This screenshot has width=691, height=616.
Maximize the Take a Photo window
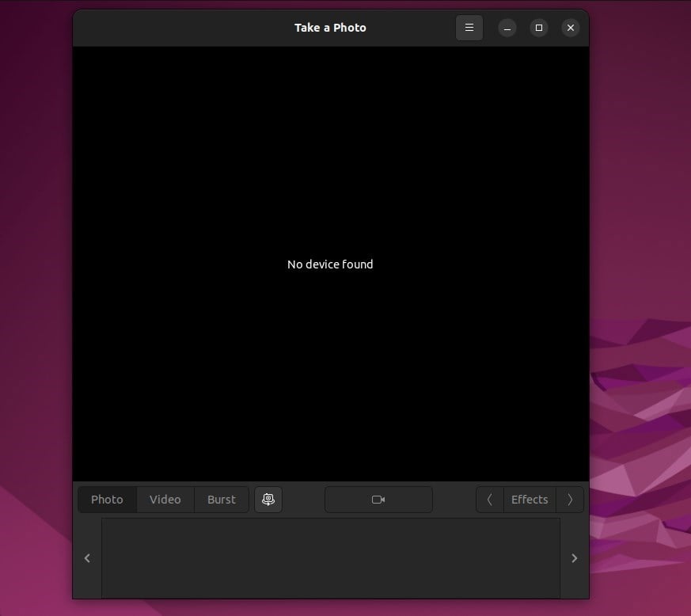[x=538, y=28]
